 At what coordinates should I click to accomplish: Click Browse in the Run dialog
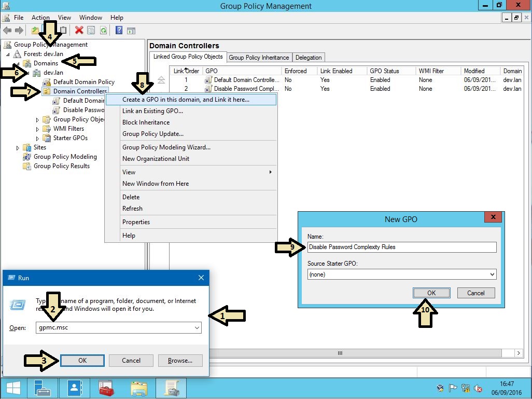180,360
